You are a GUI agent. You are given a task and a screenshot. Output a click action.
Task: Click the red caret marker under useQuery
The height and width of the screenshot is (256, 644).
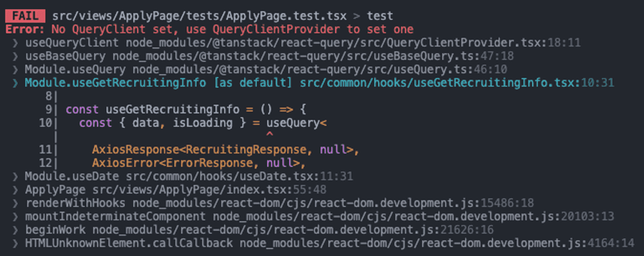coord(270,135)
